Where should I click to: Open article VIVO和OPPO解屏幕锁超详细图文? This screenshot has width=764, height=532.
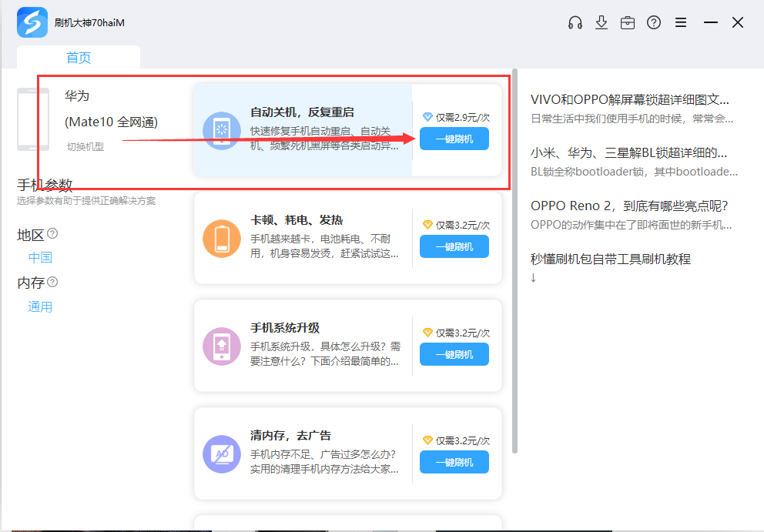[x=629, y=99]
